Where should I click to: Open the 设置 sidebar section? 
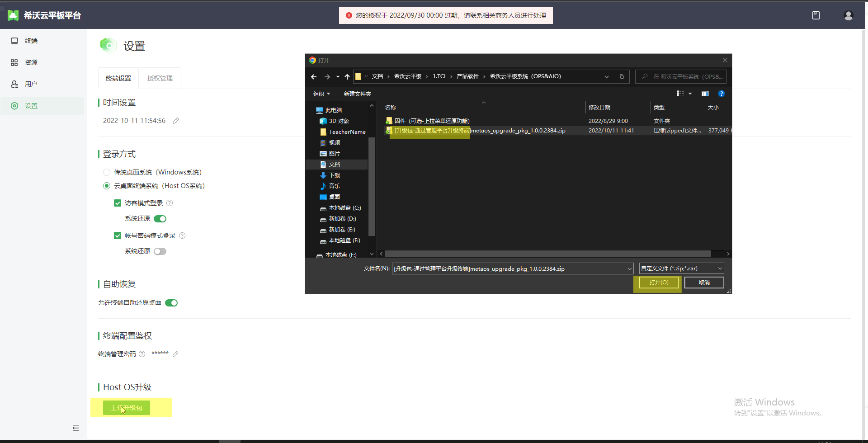[42, 106]
